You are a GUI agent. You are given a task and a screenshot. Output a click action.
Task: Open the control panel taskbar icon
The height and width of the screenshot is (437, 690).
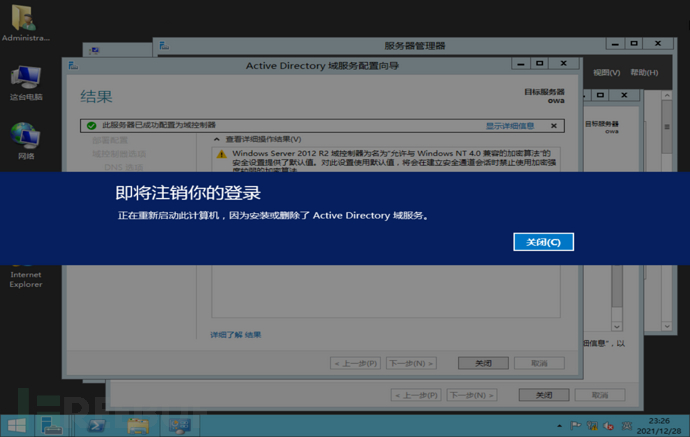pyautogui.click(x=180, y=426)
